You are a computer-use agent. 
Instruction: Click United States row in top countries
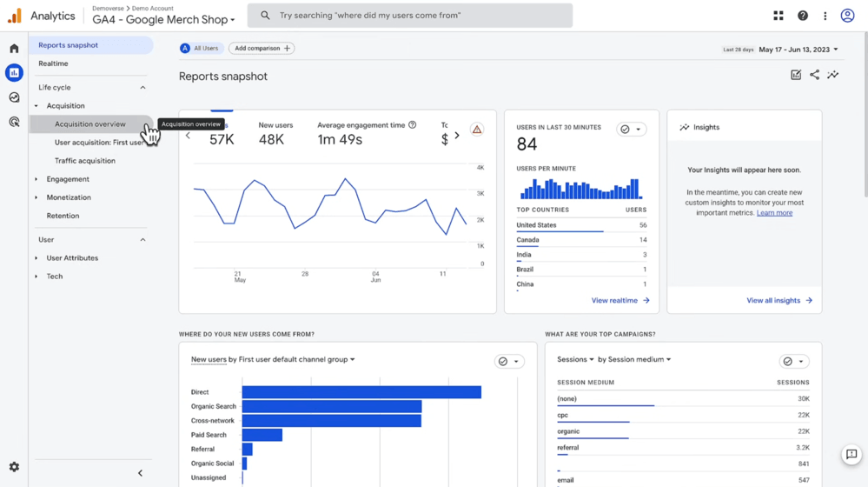click(581, 225)
